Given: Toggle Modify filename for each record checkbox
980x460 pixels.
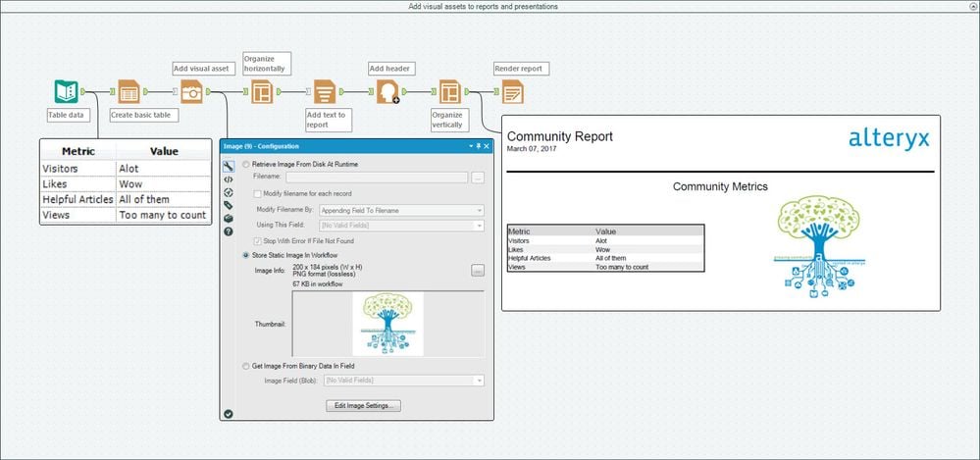Looking at the screenshot, I should click(x=257, y=194).
